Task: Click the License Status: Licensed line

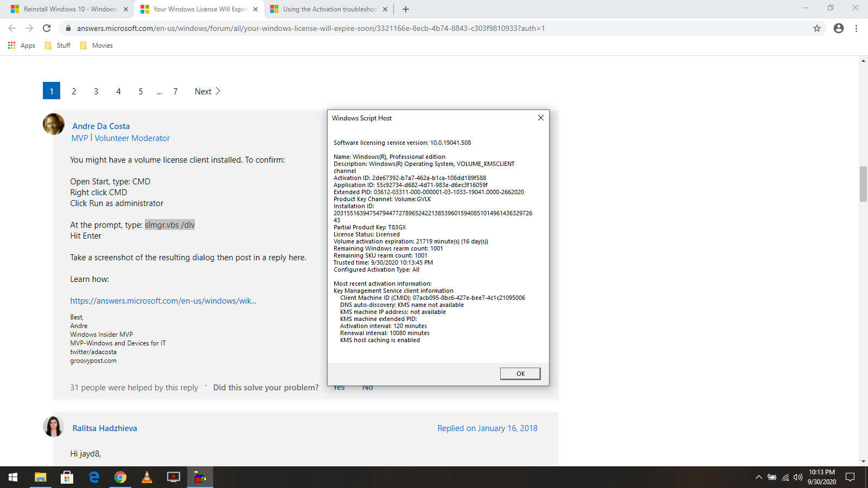Action: point(367,234)
